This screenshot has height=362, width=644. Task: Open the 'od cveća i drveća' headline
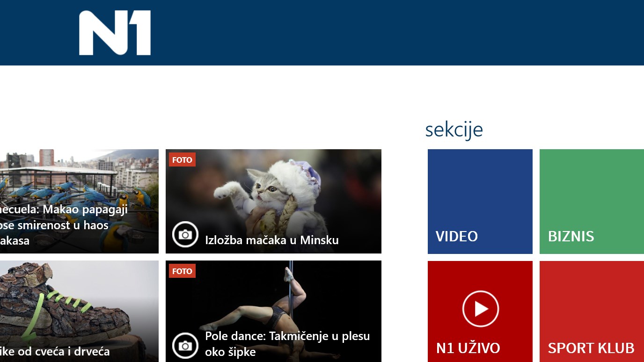click(55, 351)
